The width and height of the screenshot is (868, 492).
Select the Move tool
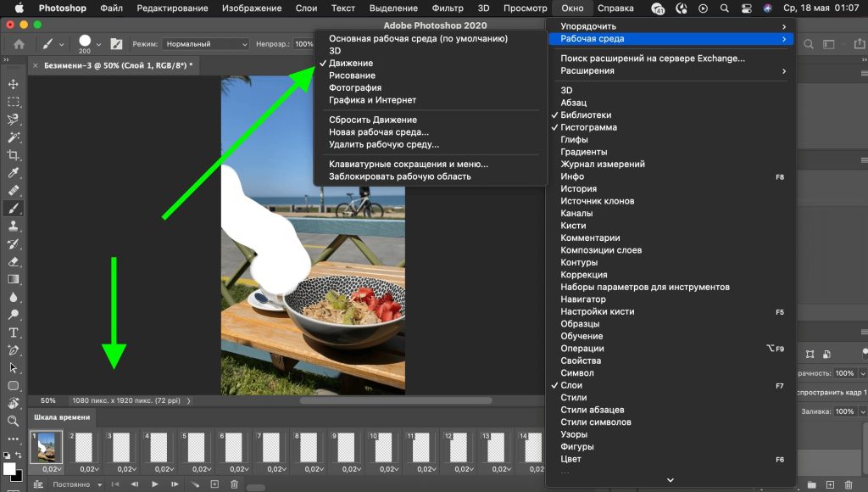[x=14, y=84]
